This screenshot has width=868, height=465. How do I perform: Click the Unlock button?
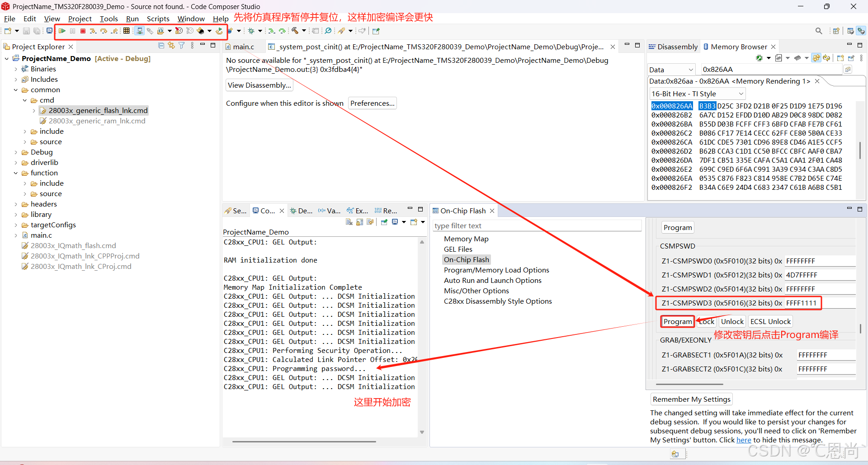click(732, 321)
